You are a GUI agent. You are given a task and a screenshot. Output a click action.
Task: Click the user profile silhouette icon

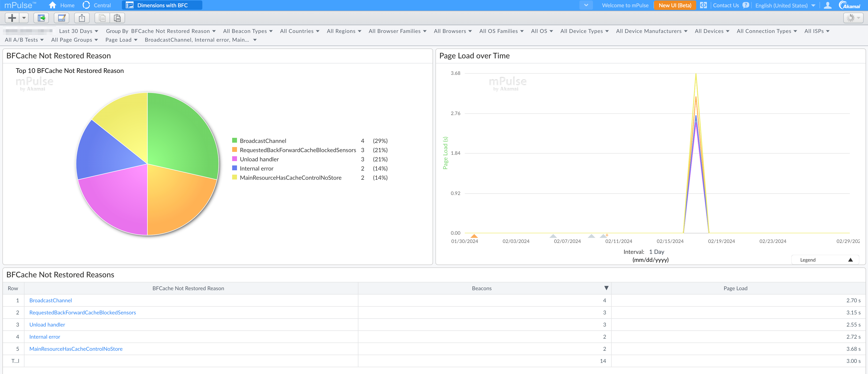[x=827, y=5]
